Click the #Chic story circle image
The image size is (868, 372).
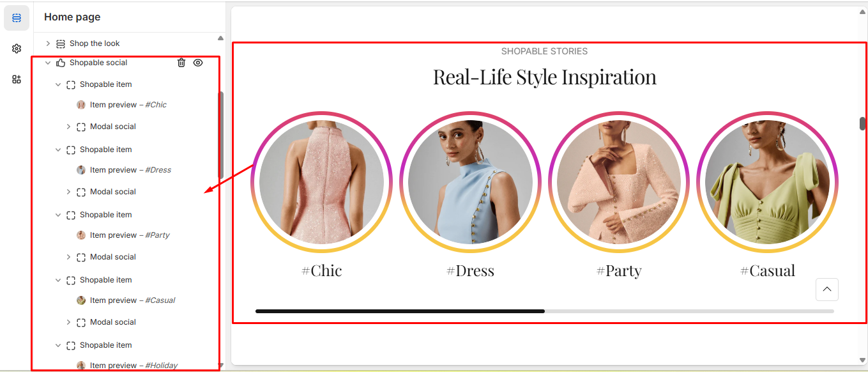point(321,182)
